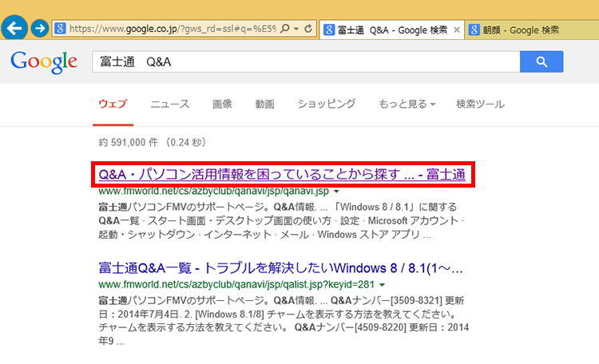Click the browser back arrow button
This screenshot has width=599, height=364.
coord(14,28)
